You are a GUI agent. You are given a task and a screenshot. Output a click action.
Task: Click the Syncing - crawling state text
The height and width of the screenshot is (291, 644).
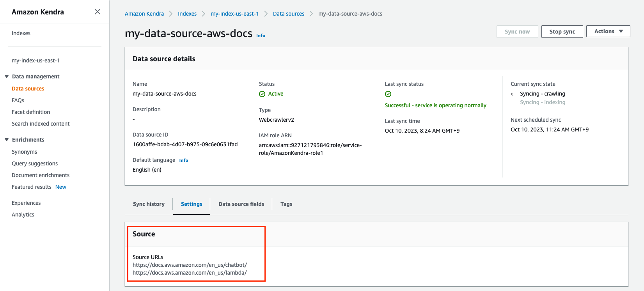click(x=543, y=94)
